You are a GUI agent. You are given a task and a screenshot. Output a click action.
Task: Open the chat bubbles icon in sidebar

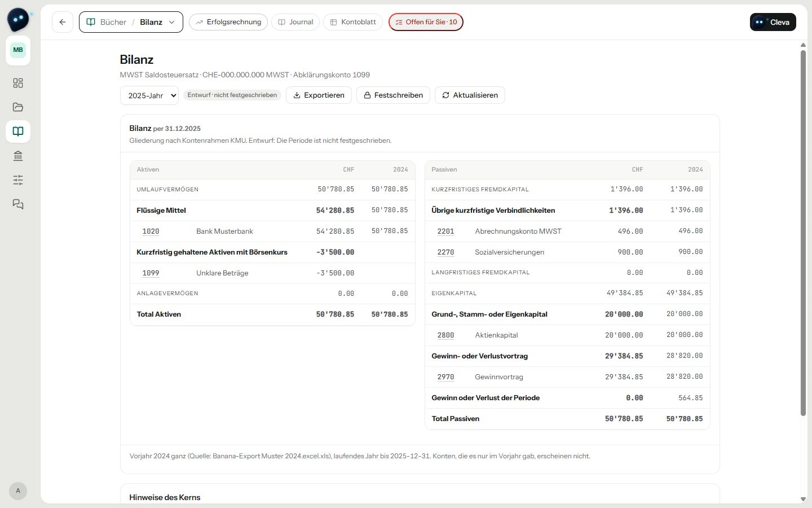[18, 204]
